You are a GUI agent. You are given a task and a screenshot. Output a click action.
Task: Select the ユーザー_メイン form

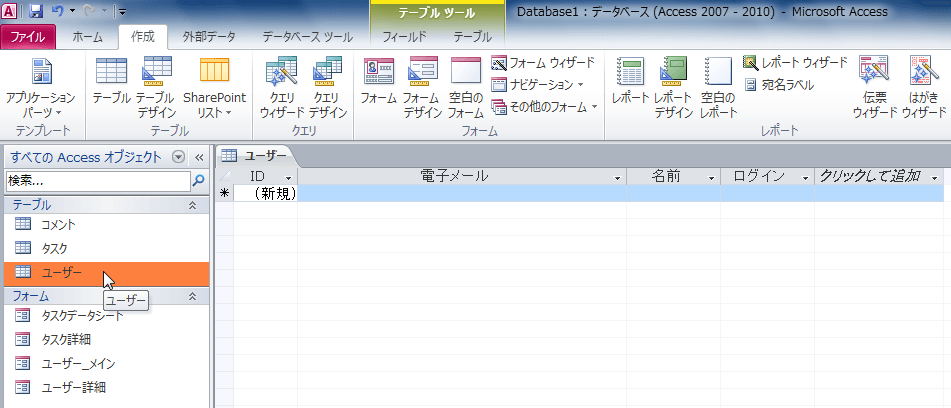[x=107, y=363]
